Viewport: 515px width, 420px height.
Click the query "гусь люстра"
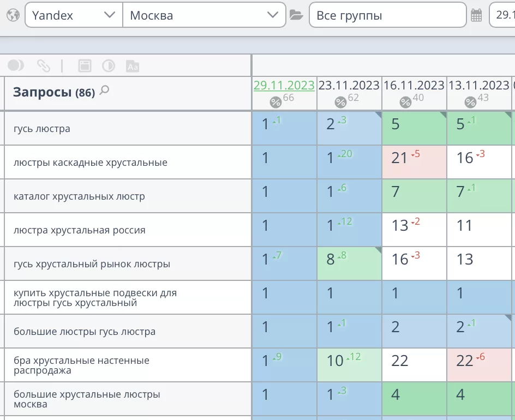(x=42, y=129)
